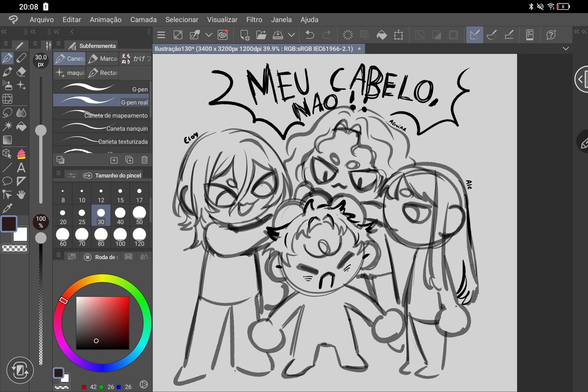Open the command bar hamburger menu
Viewport: 588px width, 392px height.
point(161,35)
